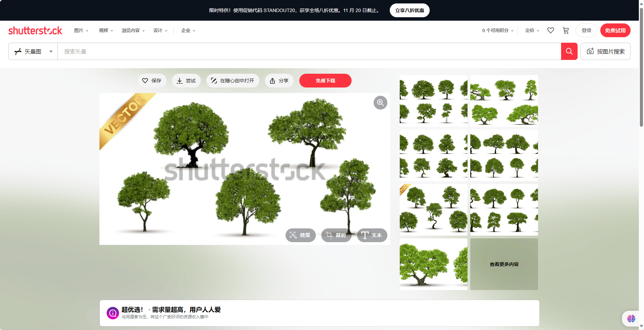Click 分享 to share the image
The image size is (644, 330).
pyautogui.click(x=279, y=80)
